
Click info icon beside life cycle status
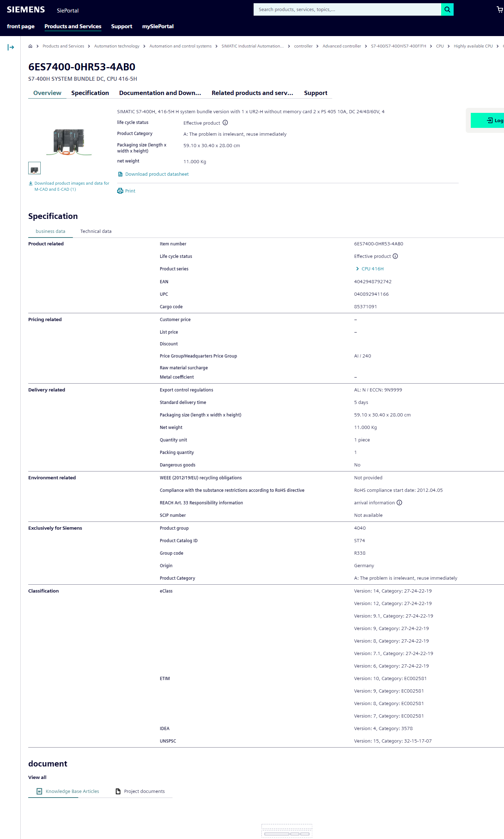(x=225, y=123)
